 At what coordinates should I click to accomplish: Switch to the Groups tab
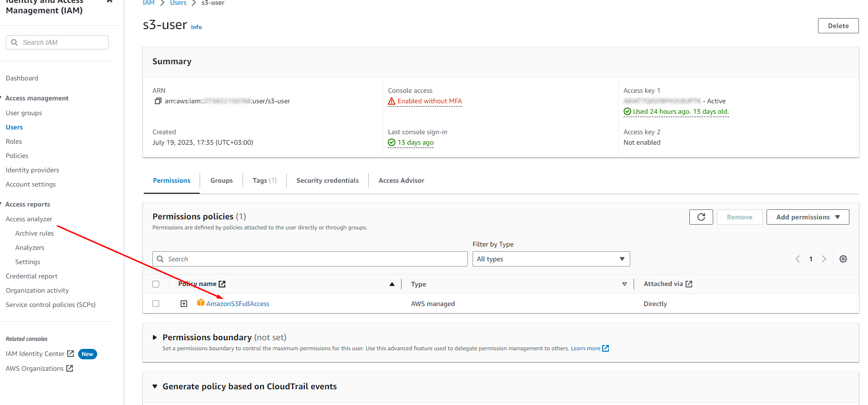tap(222, 180)
